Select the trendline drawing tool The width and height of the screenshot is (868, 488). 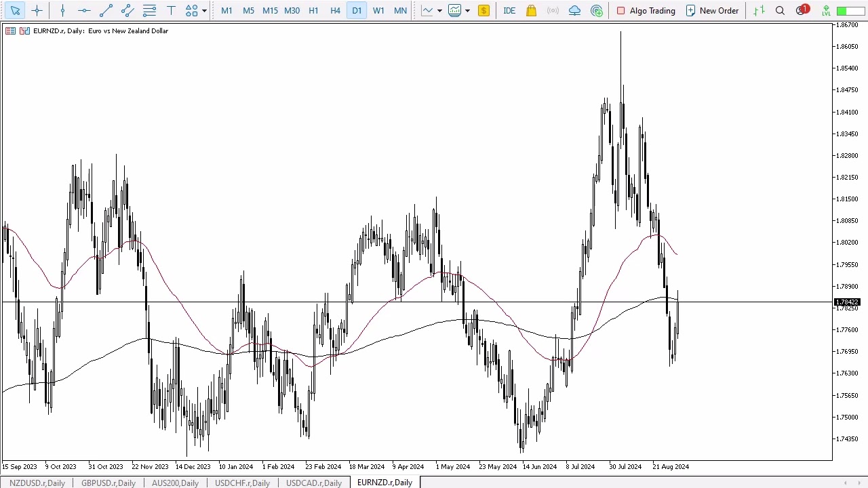click(106, 10)
